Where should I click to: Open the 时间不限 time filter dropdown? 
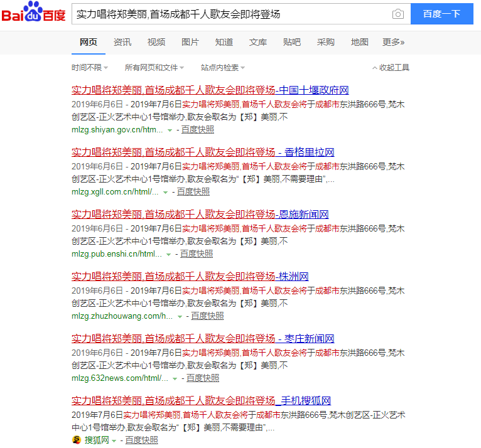[89, 68]
